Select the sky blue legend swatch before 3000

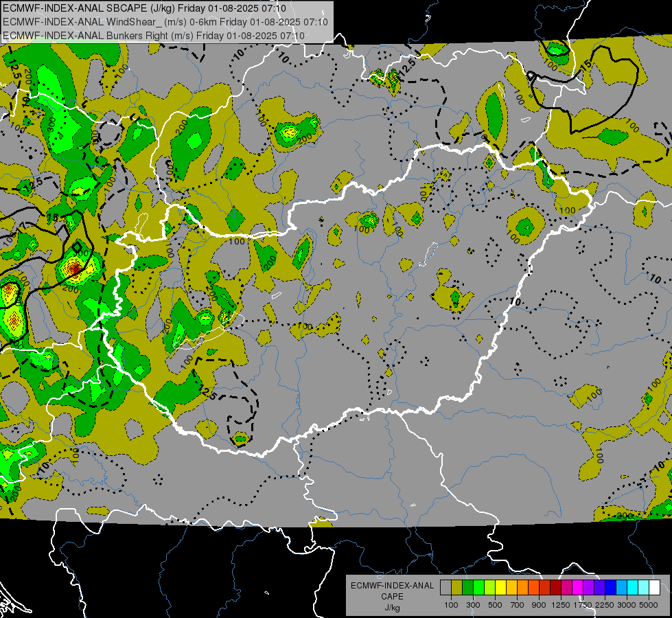[x=622, y=588]
